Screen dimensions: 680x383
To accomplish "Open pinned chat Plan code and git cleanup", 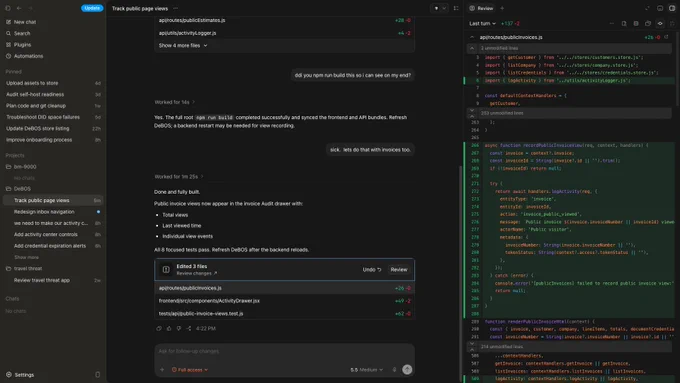I will (x=53, y=105).
